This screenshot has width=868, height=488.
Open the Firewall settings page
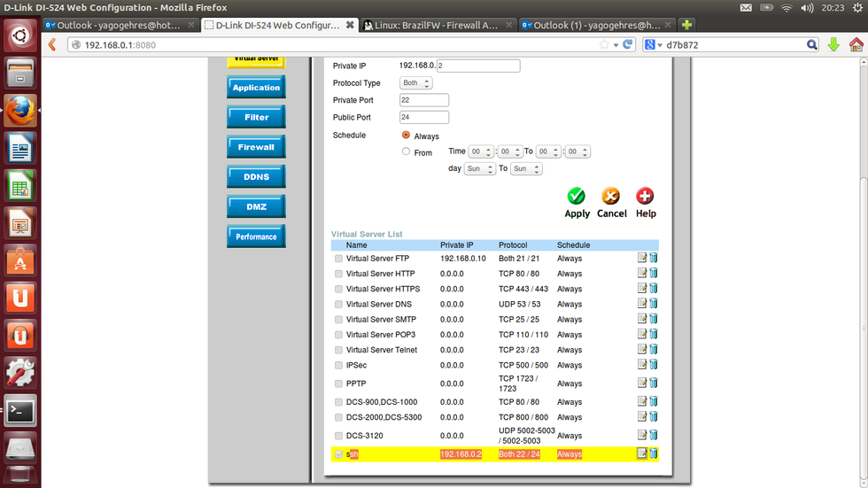(x=256, y=147)
